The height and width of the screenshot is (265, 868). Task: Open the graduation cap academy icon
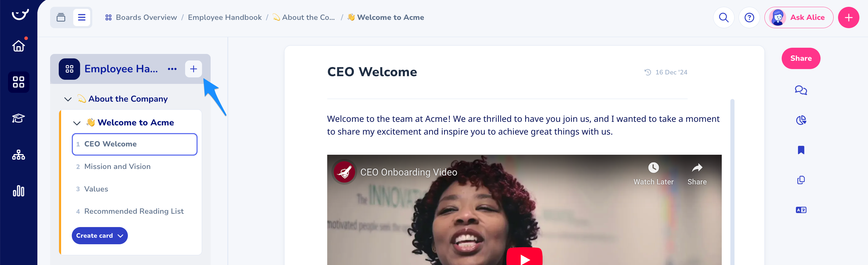pos(18,118)
